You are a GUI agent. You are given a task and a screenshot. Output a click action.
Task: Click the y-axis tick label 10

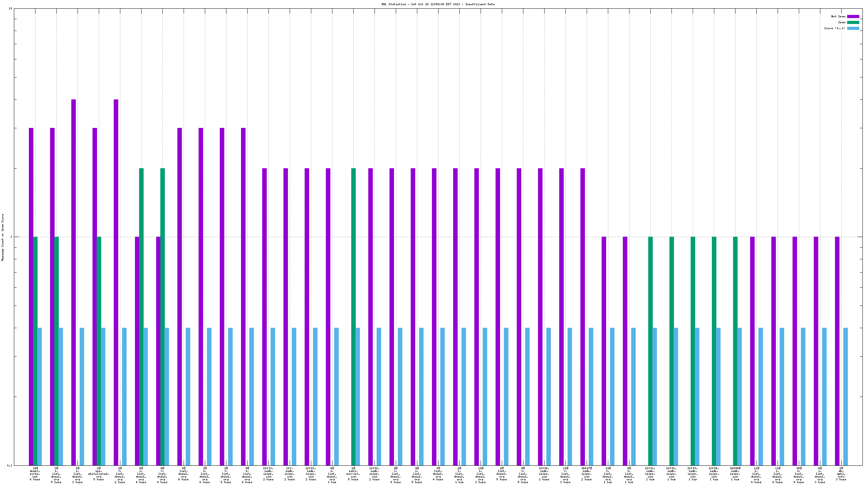click(10, 8)
